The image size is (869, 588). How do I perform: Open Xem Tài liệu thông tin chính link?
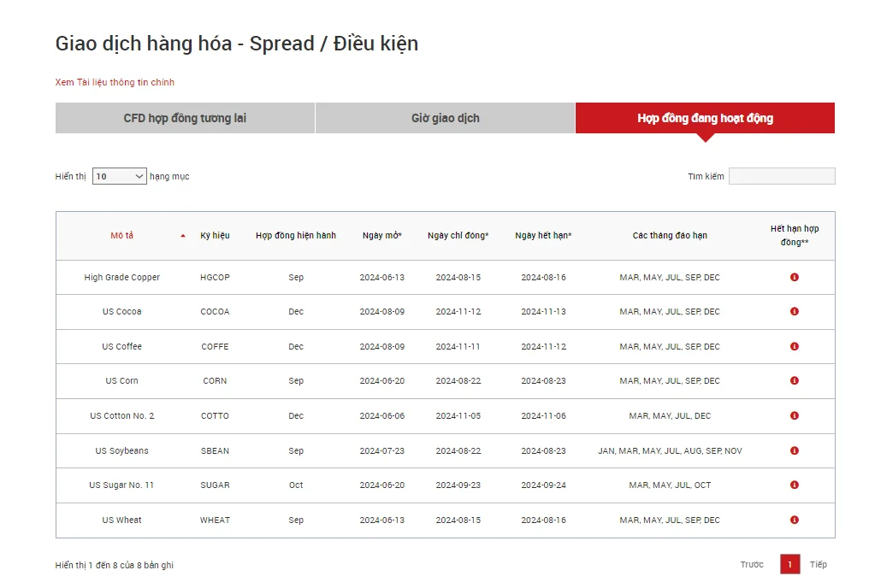[115, 82]
